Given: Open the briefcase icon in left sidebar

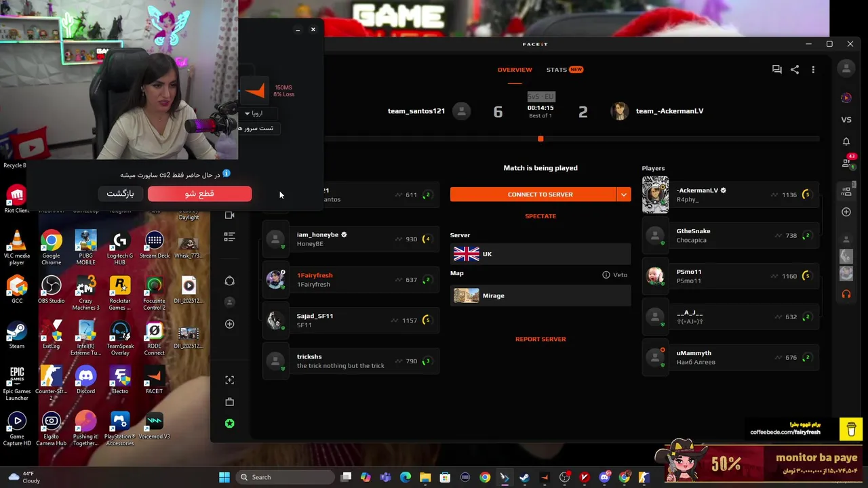Looking at the screenshot, I should (229, 401).
